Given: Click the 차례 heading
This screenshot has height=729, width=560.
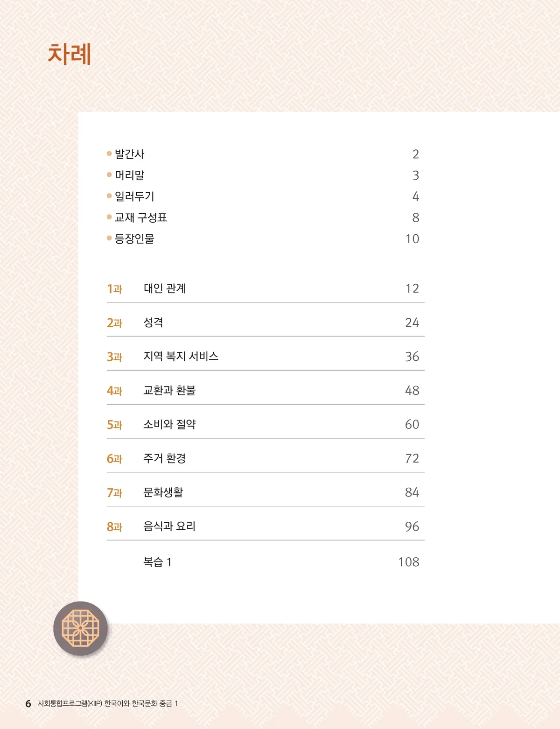Looking at the screenshot, I should tap(69, 54).
